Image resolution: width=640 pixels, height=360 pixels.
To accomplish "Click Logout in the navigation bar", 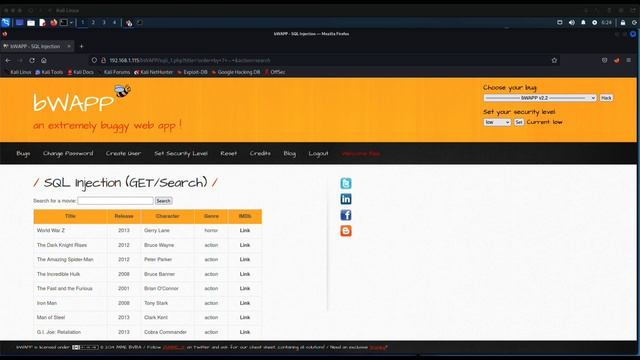I will 318,153.
